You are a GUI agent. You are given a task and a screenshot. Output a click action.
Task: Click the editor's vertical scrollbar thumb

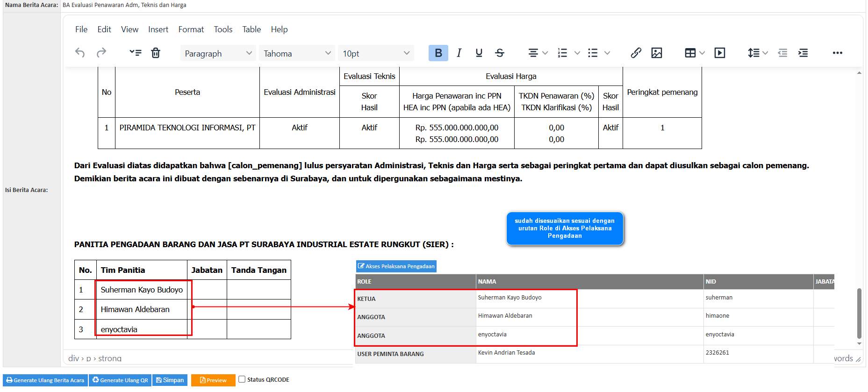tap(859, 313)
